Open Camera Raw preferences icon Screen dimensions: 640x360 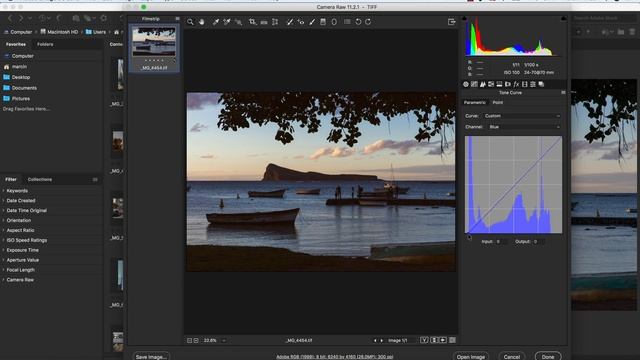tap(347, 22)
